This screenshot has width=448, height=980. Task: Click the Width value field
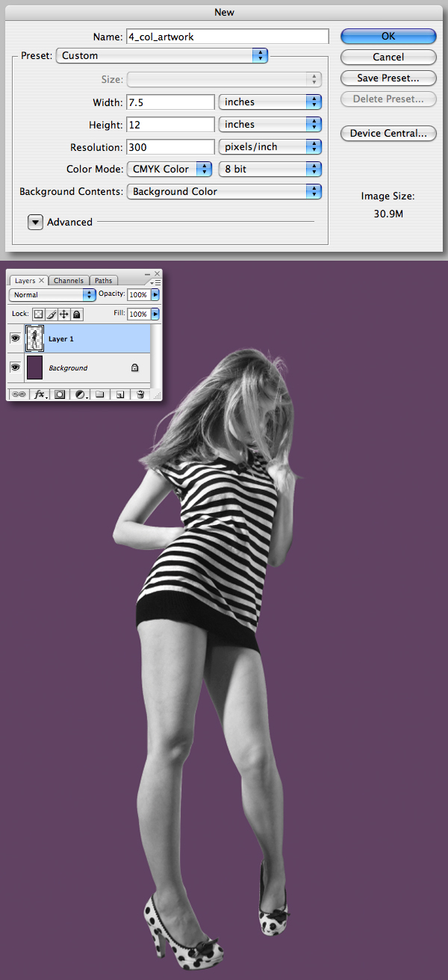click(171, 102)
